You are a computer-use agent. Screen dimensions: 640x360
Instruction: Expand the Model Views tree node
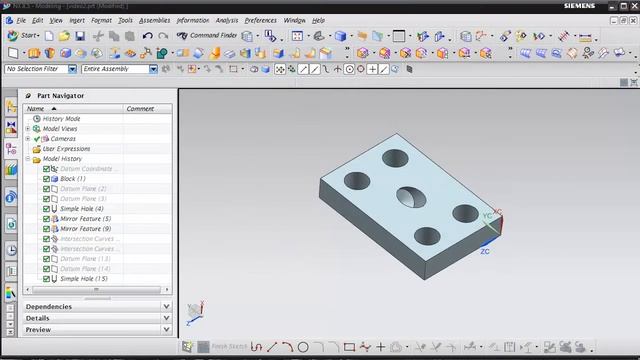pos(28,129)
